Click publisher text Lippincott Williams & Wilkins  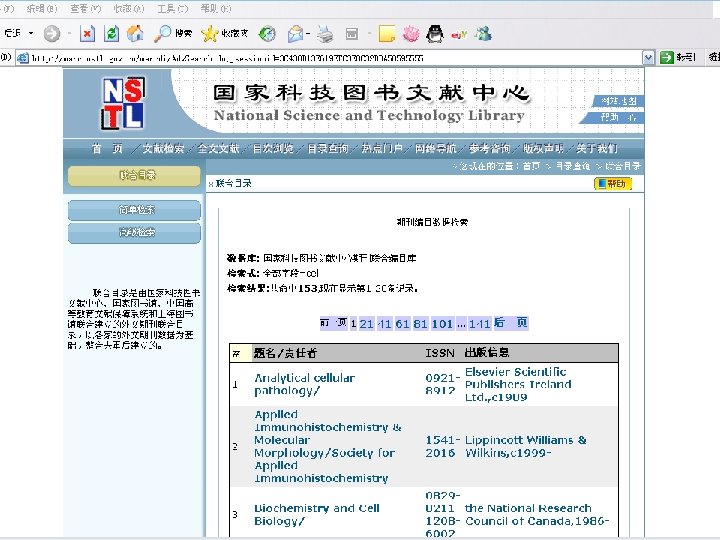526,446
